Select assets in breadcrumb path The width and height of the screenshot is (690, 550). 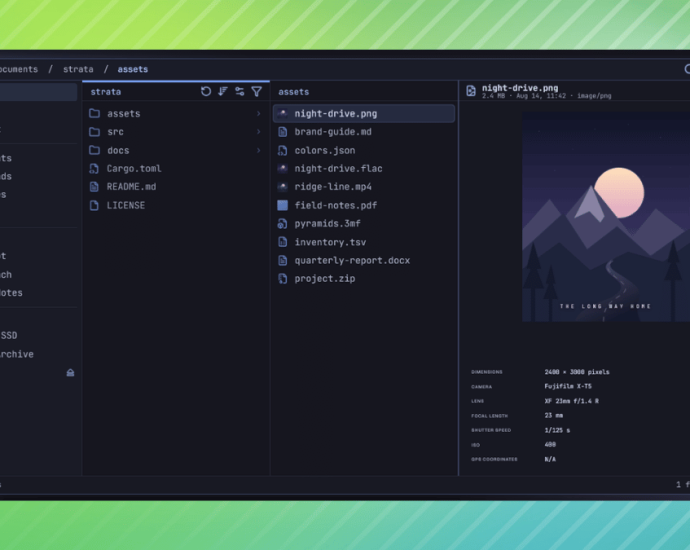[x=132, y=69]
